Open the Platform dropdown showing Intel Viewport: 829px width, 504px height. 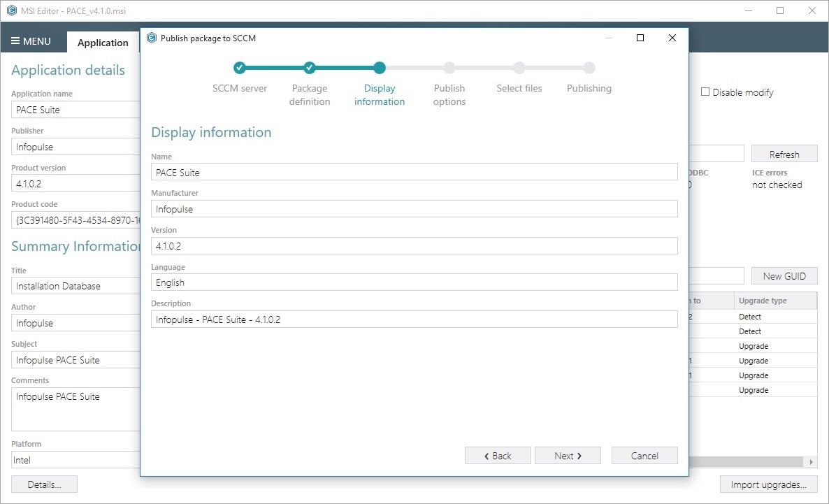coord(75,460)
